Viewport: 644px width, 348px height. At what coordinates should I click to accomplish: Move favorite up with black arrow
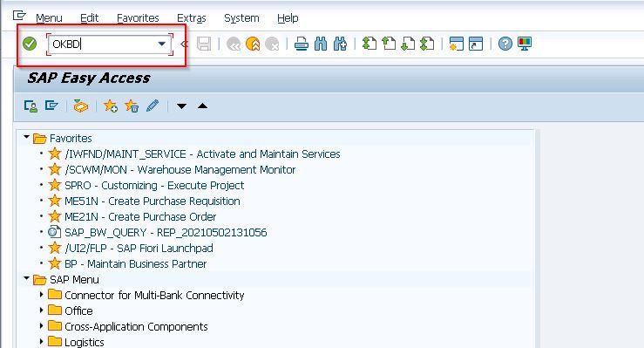click(202, 106)
